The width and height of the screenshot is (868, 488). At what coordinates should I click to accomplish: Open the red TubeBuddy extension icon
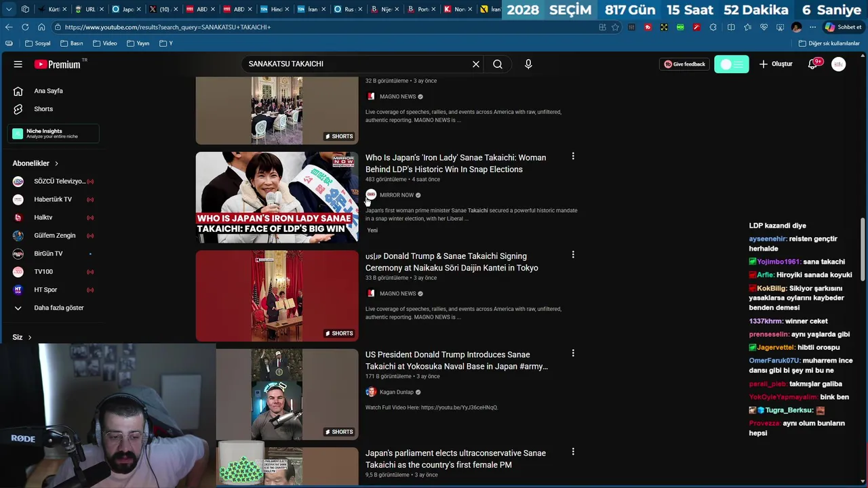[648, 27]
